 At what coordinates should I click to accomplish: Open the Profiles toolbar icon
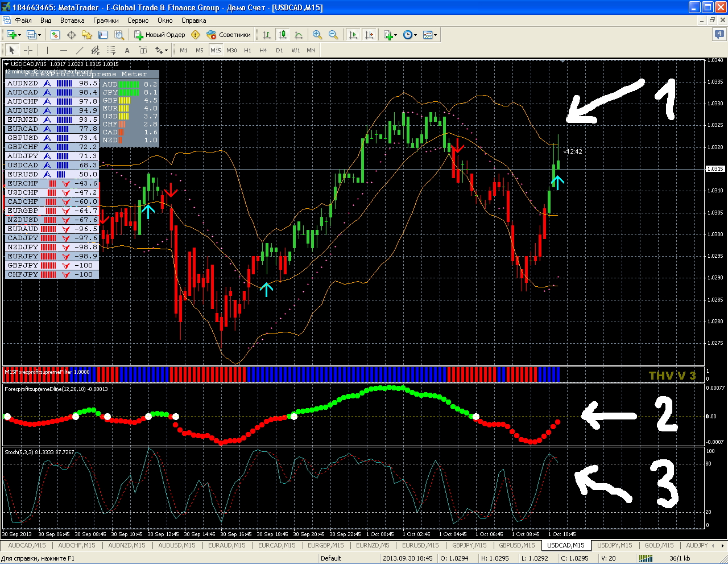[31, 35]
